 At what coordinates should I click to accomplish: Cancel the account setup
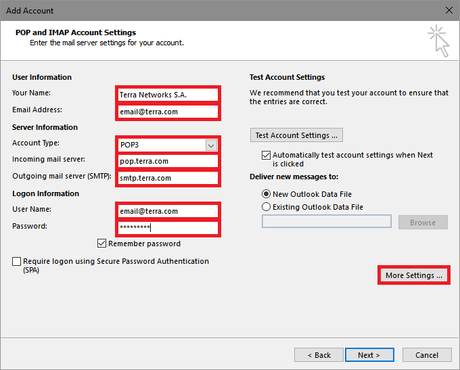pos(427,355)
